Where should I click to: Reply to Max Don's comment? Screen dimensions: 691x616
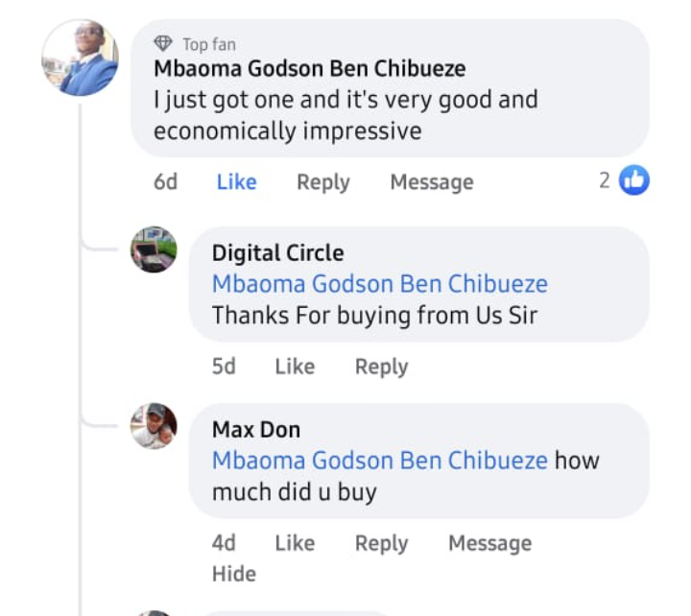[381, 543]
